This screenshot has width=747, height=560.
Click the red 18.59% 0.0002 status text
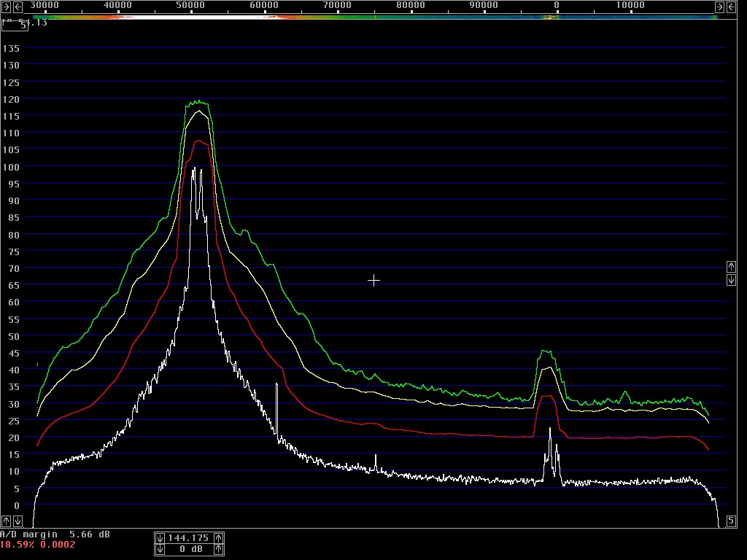(x=38, y=545)
